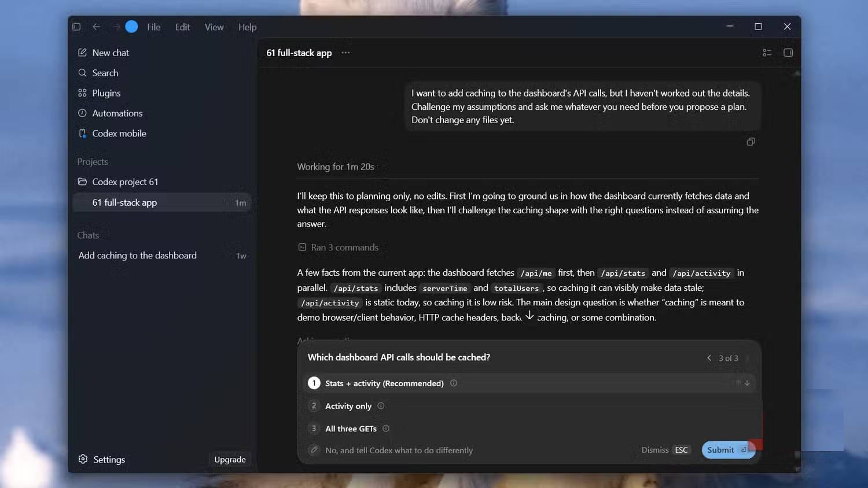Click the Chats section header

88,235
